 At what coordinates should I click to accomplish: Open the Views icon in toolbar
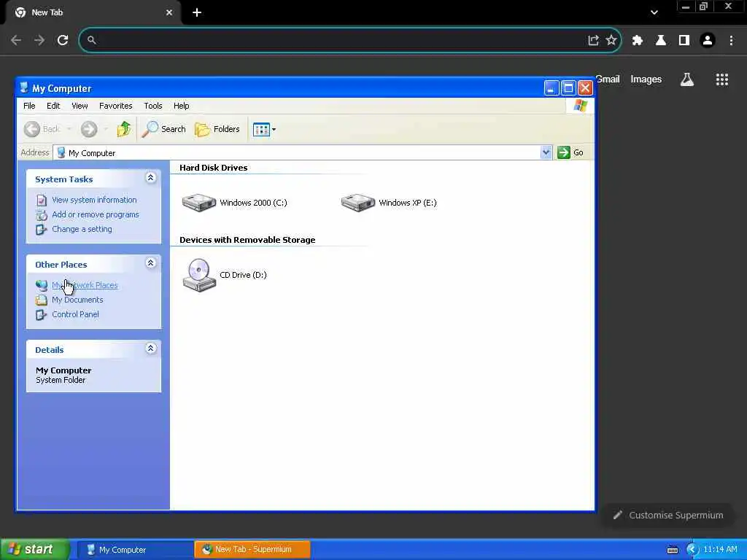pos(261,129)
